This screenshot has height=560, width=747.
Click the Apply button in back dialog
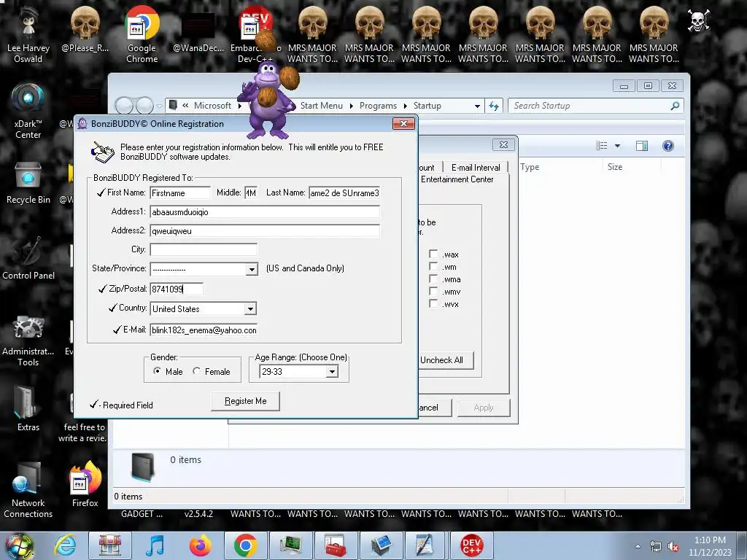tap(484, 408)
